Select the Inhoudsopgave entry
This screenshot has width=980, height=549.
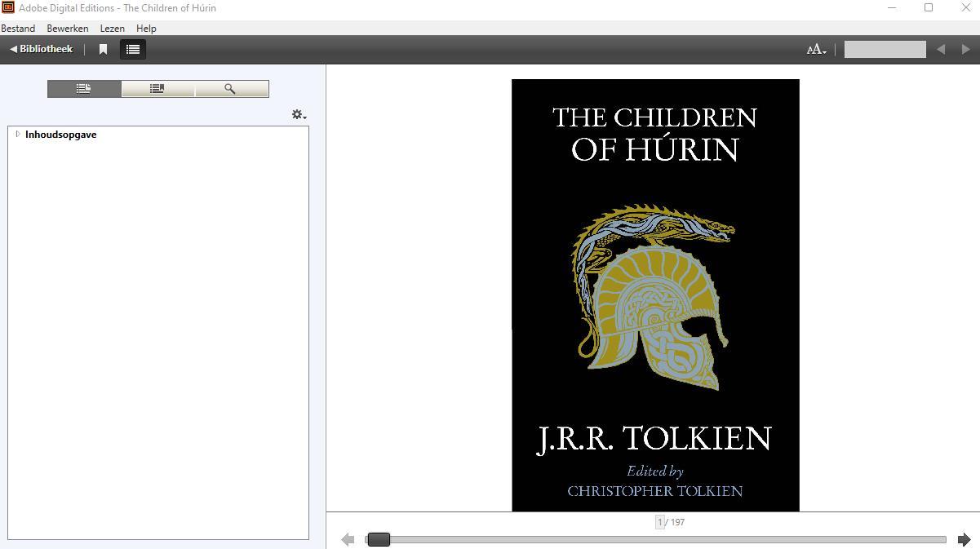tap(60, 135)
